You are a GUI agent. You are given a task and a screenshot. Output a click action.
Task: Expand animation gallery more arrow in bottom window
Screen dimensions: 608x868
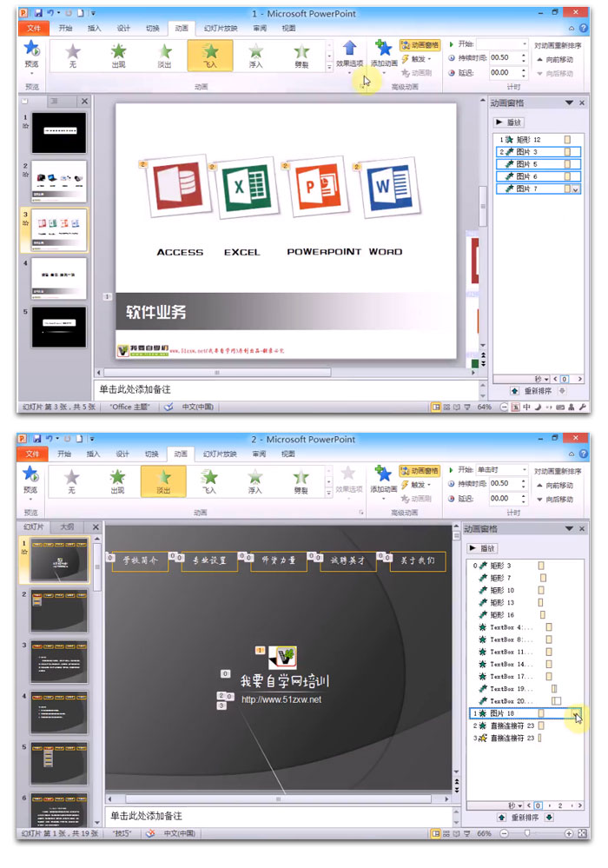[329, 492]
